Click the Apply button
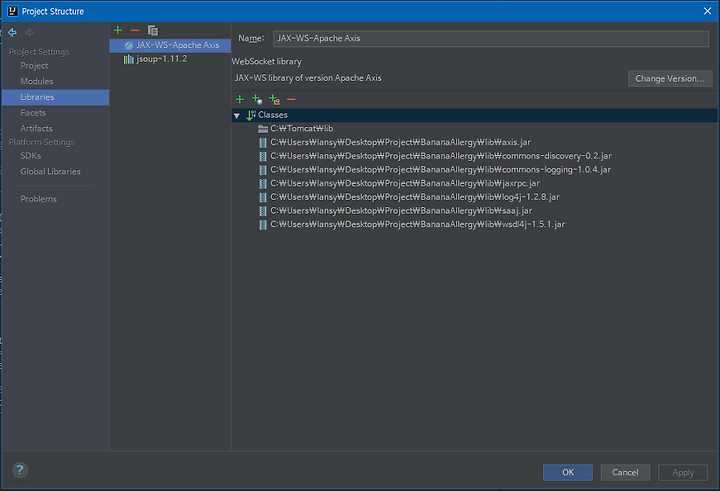 point(683,472)
